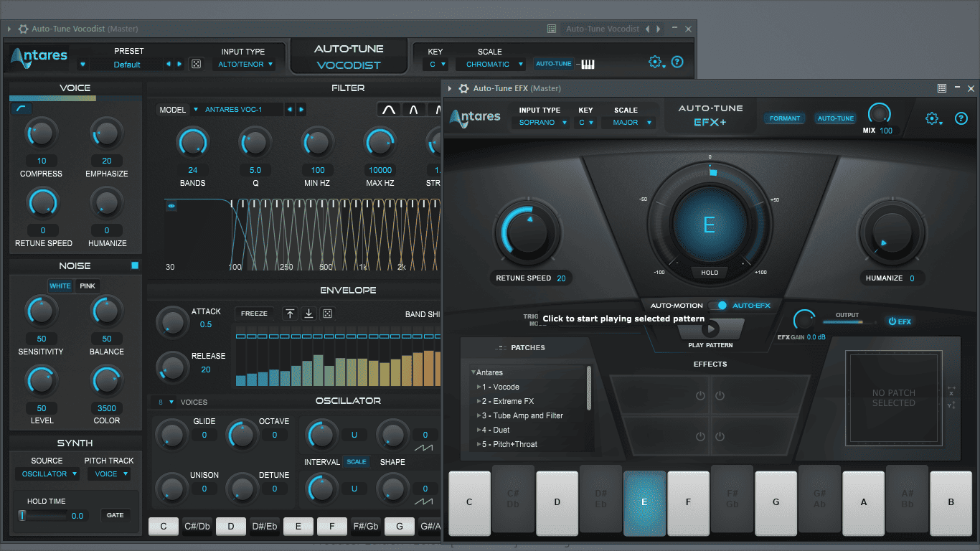Open the PITCH TRACK dropdown (VOICE)
The width and height of the screenshot is (980, 551).
click(109, 474)
